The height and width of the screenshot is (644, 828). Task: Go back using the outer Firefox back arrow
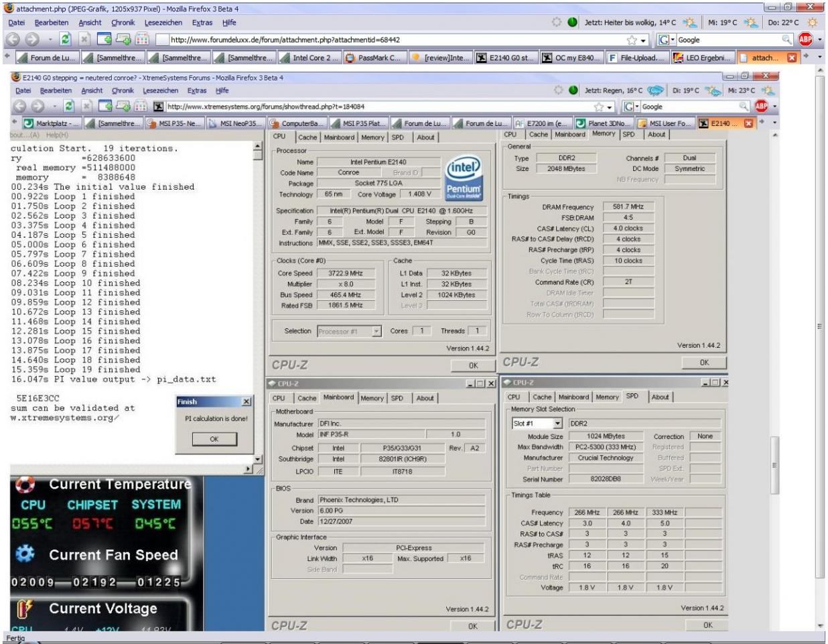coord(14,40)
